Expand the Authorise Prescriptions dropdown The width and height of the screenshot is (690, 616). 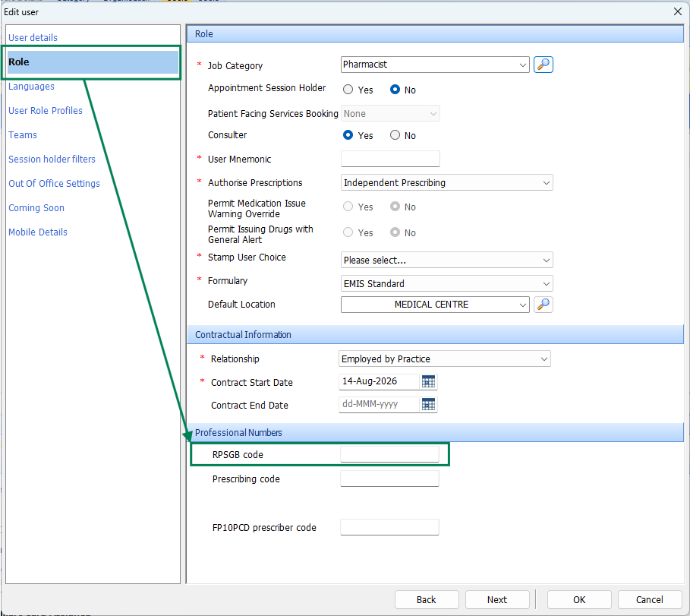point(446,183)
